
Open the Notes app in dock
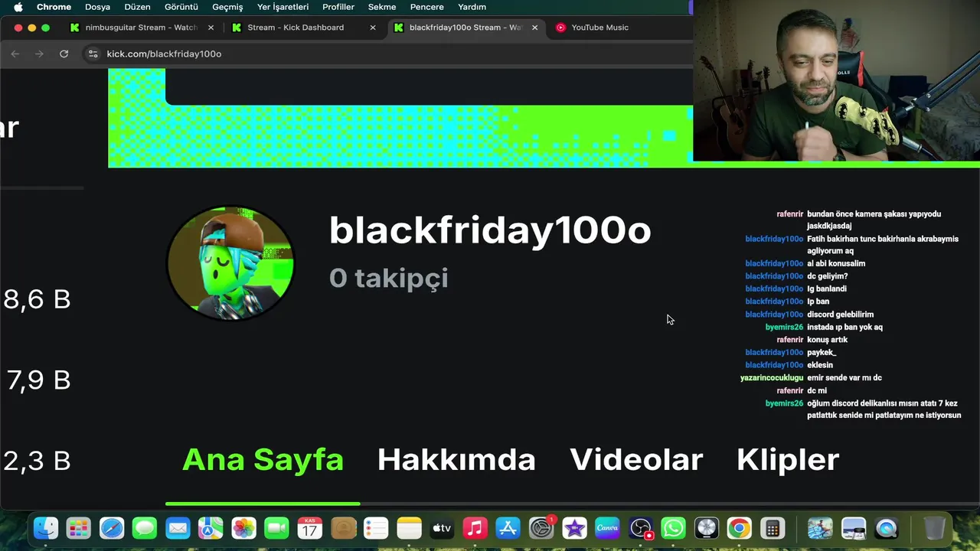pos(409,528)
